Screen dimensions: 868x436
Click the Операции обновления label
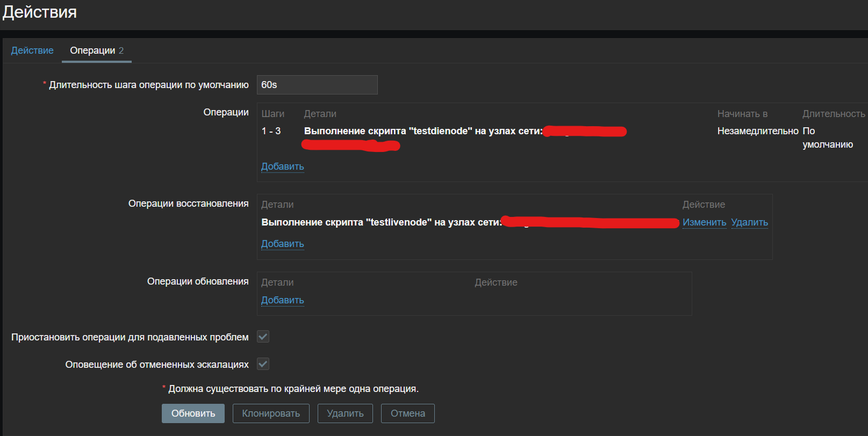(198, 281)
